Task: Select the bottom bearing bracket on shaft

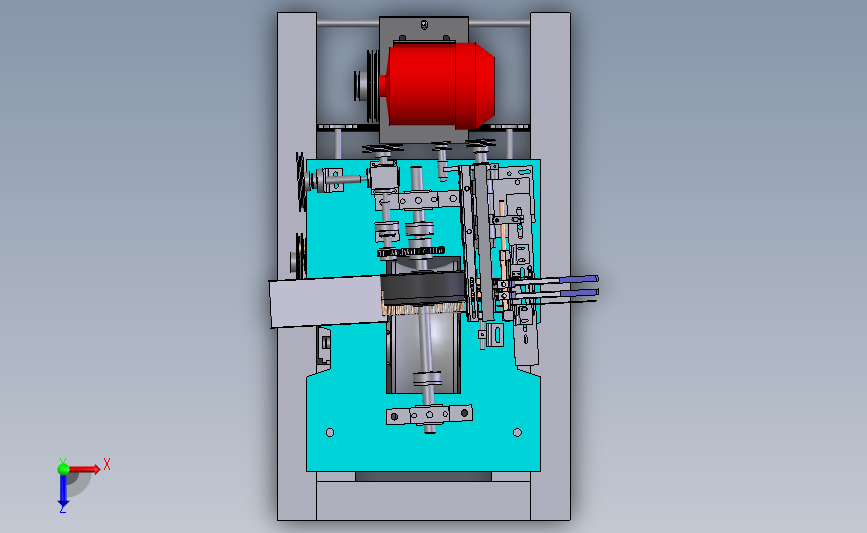Action: [429, 414]
